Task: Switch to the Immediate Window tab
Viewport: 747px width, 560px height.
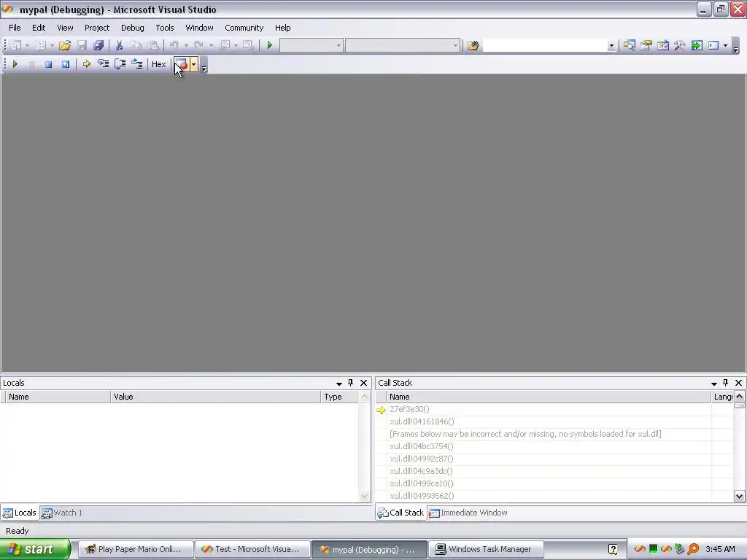Action: pyautogui.click(x=469, y=513)
